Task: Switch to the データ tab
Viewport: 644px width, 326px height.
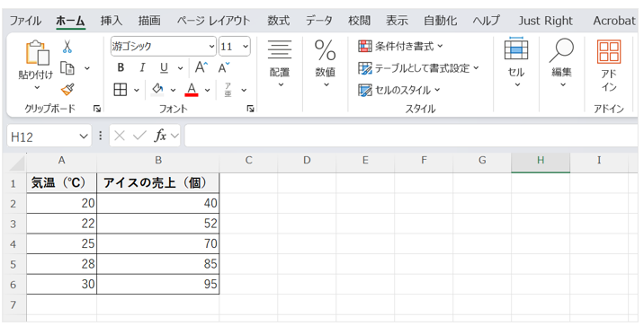Action: click(318, 21)
